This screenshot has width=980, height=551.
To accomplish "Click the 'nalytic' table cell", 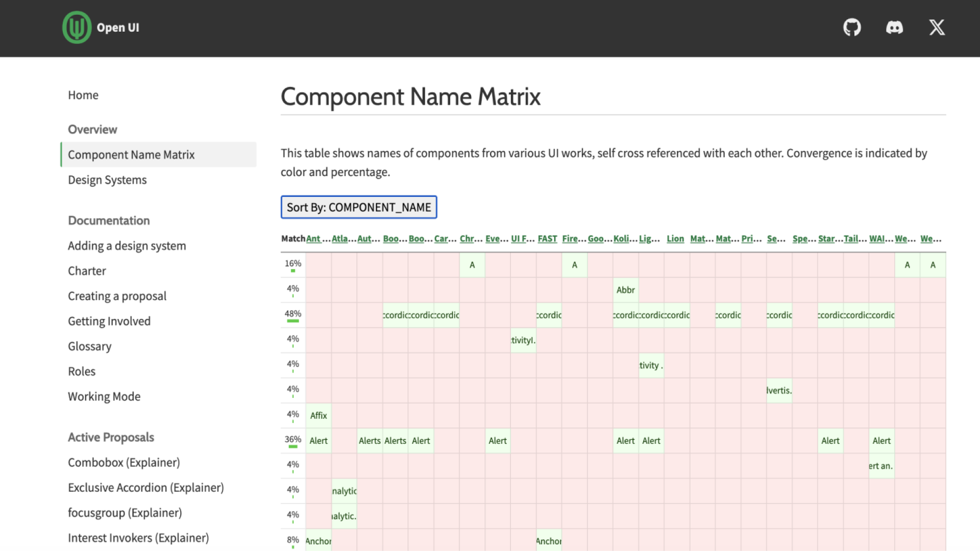I will click(x=345, y=491).
